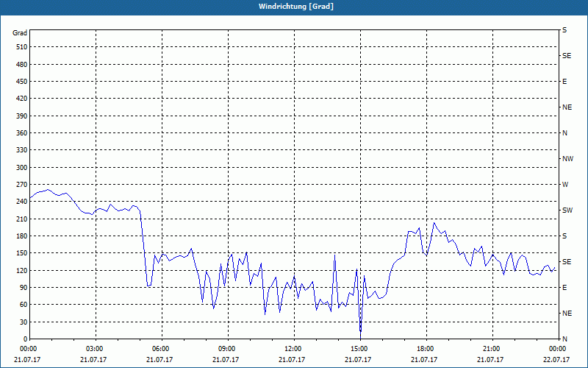Click the 03:00 time label on x-axis
The height and width of the screenshot is (368, 588).
pyautogui.click(x=96, y=349)
